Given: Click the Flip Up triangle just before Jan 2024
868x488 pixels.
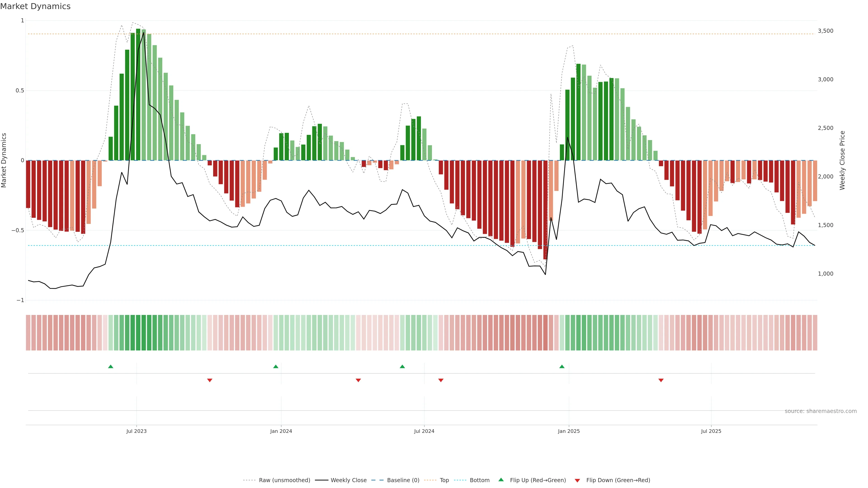Looking at the screenshot, I should [x=276, y=366].
